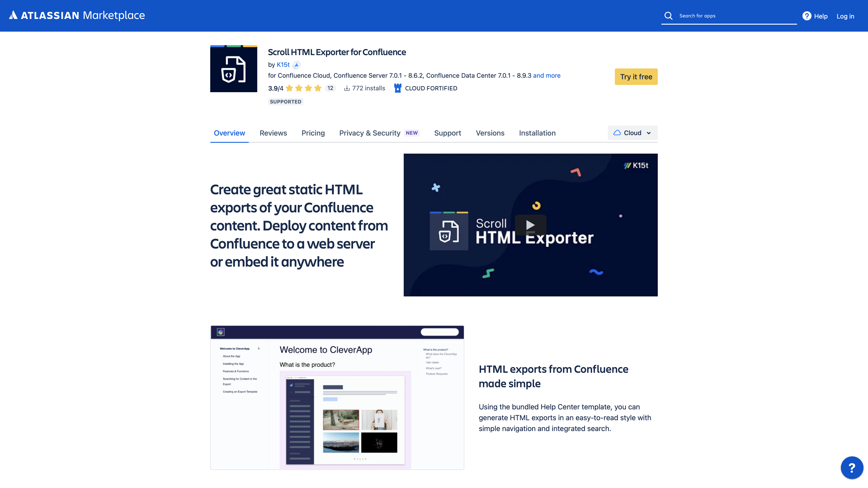Screen dimensions: 868x488
Task: Click the Help question mark icon
Action: [x=807, y=16]
